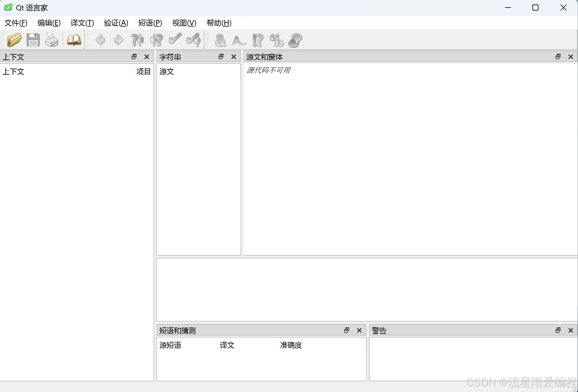Screen dimensions: 578x392
Task: Float the 源文和窗体 dock panel
Action: click(558, 56)
